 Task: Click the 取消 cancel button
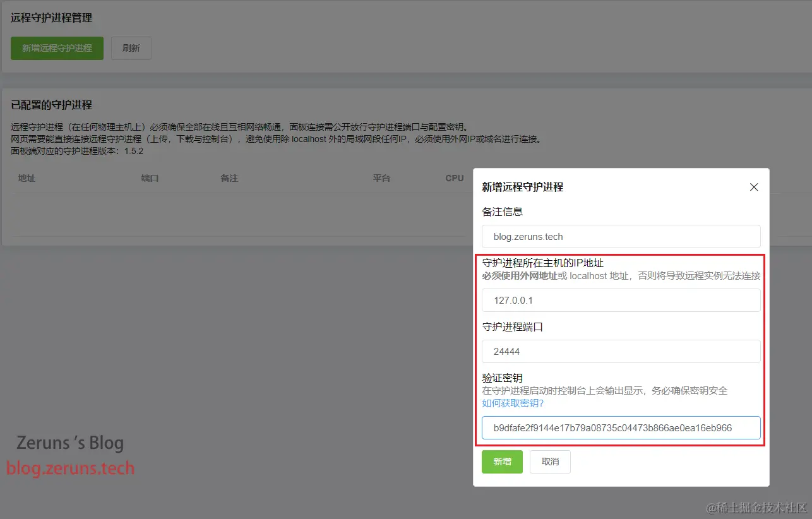click(x=550, y=462)
